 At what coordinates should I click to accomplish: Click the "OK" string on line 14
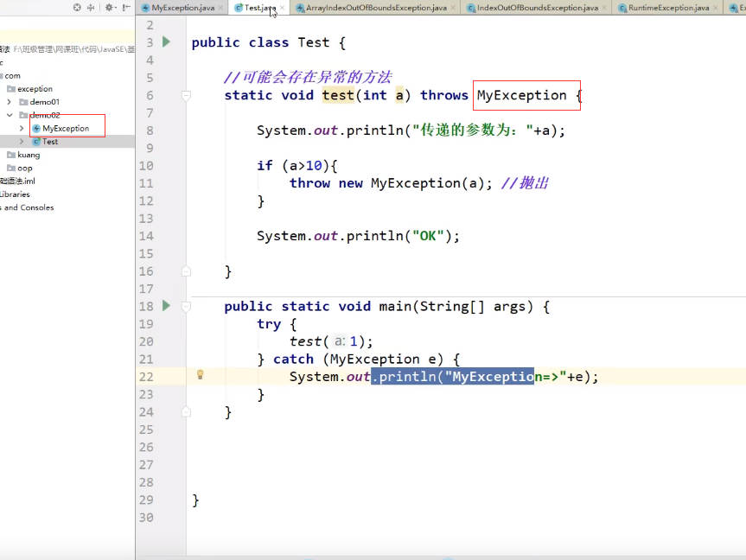[x=428, y=236]
